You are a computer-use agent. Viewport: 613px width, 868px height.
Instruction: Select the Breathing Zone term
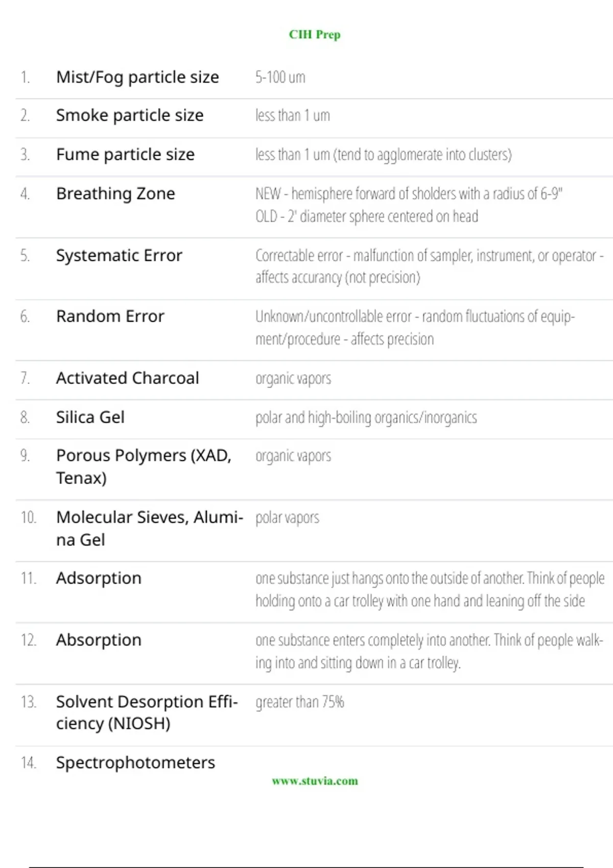click(115, 194)
